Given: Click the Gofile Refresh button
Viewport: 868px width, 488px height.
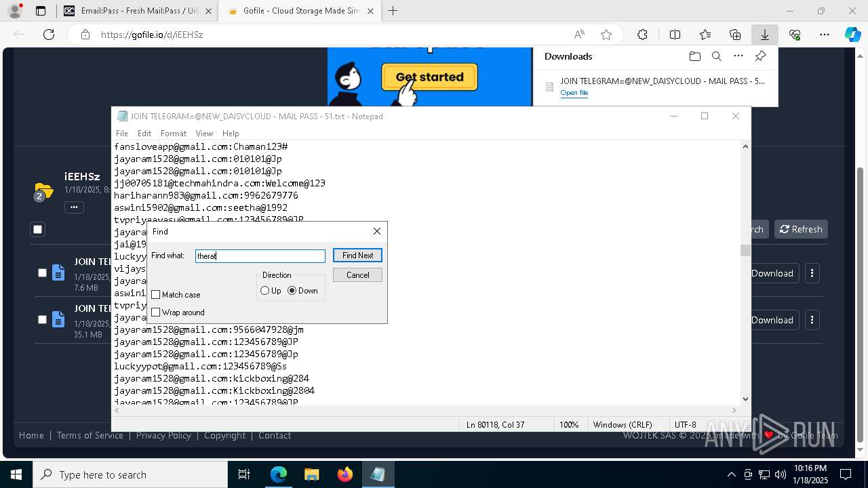Looking at the screenshot, I should [801, 229].
